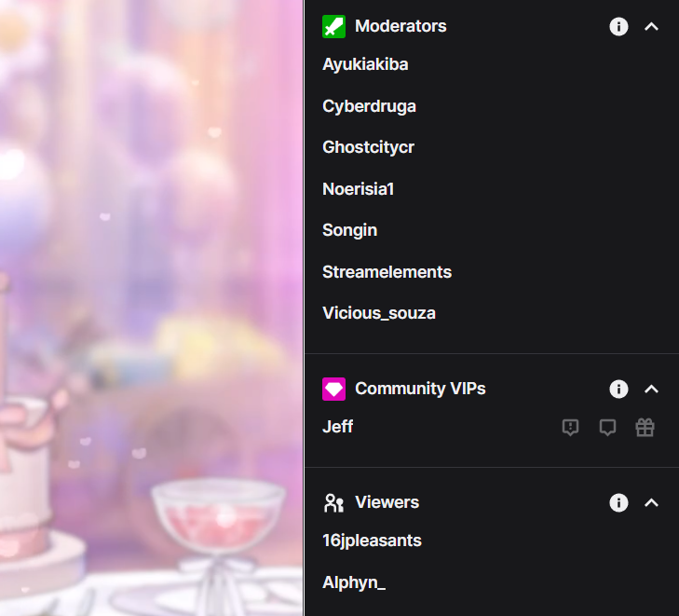Image resolution: width=679 pixels, height=616 pixels.
Task: Click the report icon beside Jeff
Action: [570, 427]
